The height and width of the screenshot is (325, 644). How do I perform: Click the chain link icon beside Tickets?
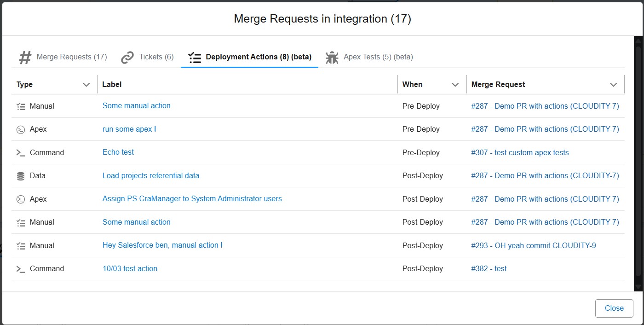coord(127,58)
